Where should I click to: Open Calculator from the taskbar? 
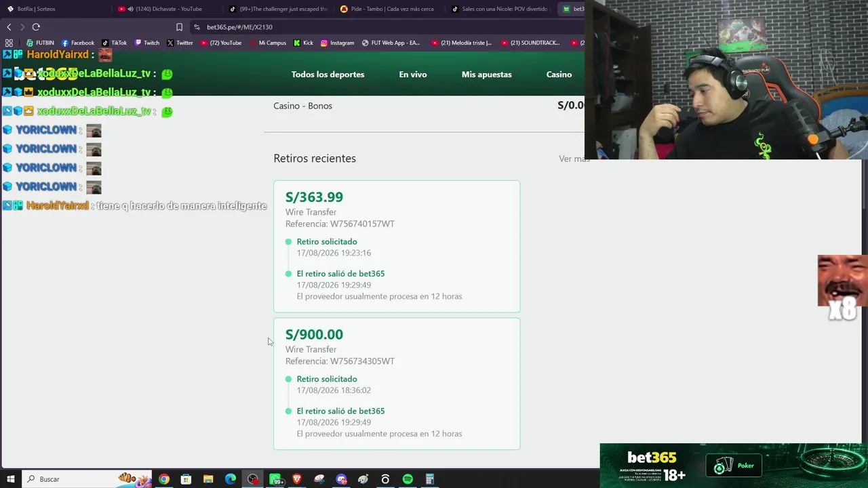click(430, 479)
